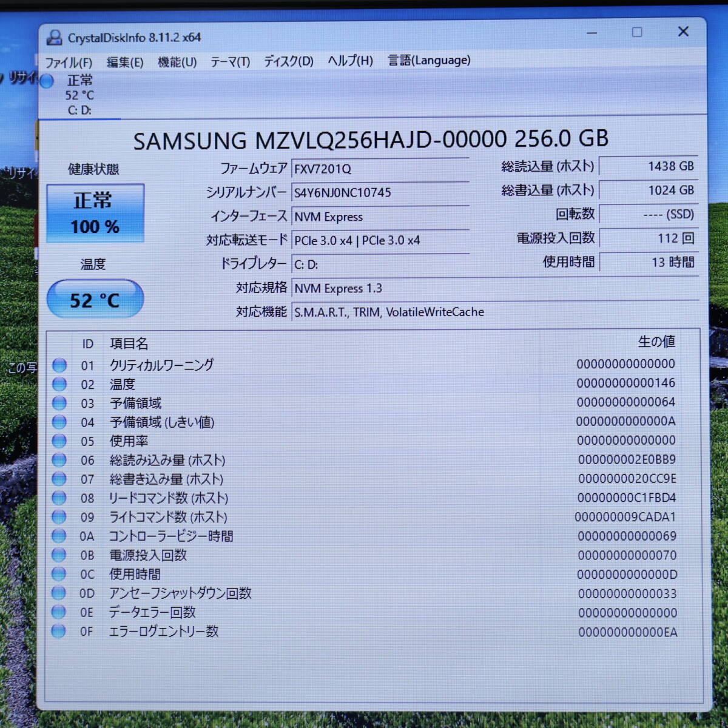Click raw value 00000000000070
This screenshot has height=728, width=728.
tap(627, 555)
